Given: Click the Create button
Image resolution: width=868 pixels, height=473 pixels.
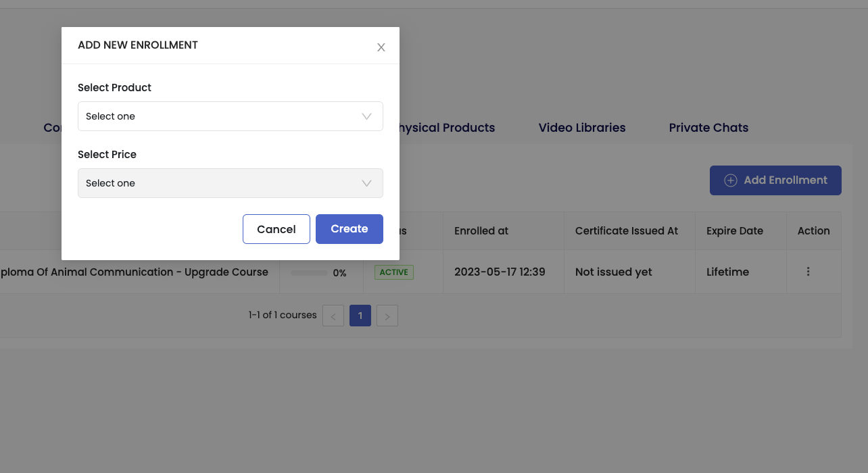Looking at the screenshot, I should 349,229.
